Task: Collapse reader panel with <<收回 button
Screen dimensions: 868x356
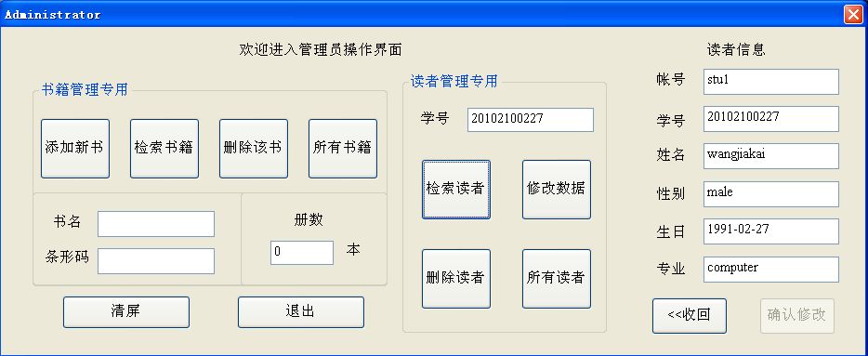Action: click(x=690, y=316)
